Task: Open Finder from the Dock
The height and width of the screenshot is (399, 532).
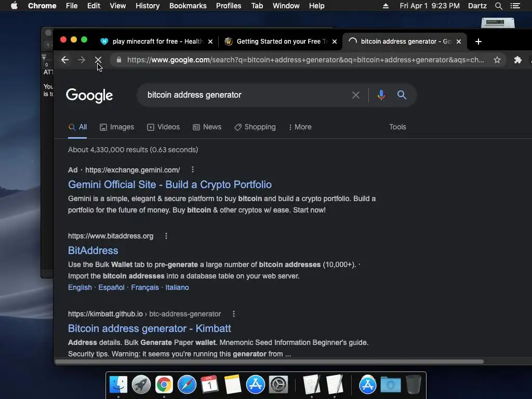Action: 118,384
